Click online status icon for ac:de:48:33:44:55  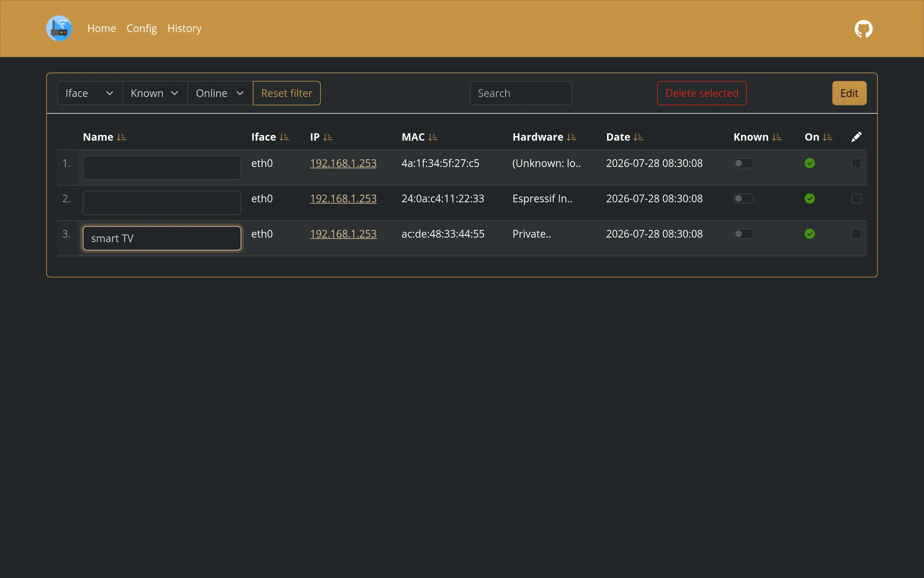point(810,234)
